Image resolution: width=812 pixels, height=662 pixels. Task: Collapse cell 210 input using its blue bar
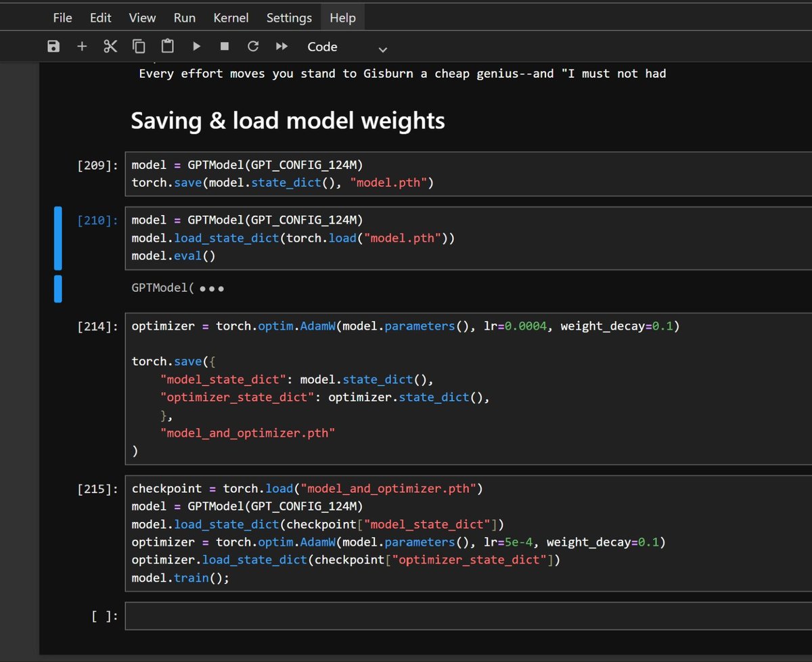point(58,238)
